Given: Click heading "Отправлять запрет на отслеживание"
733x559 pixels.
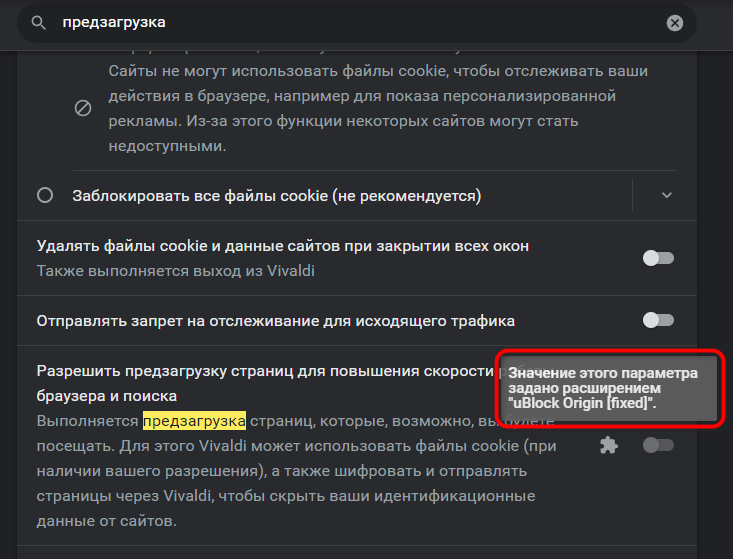Looking at the screenshot, I should point(276,321).
